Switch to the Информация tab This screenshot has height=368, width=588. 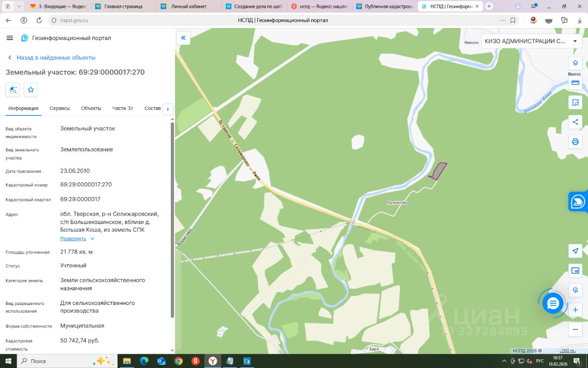click(23, 109)
